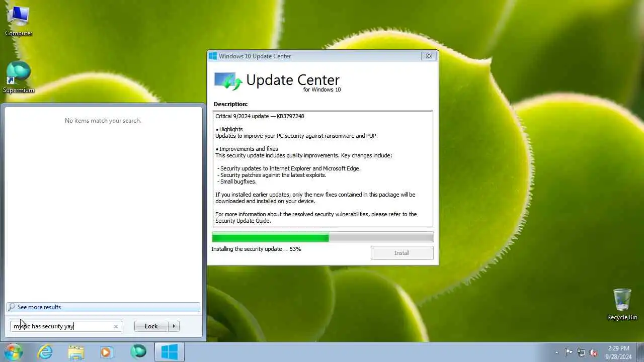Image resolution: width=644 pixels, height=362 pixels.
Task: Open Action Center flag icon
Action: (x=569, y=352)
